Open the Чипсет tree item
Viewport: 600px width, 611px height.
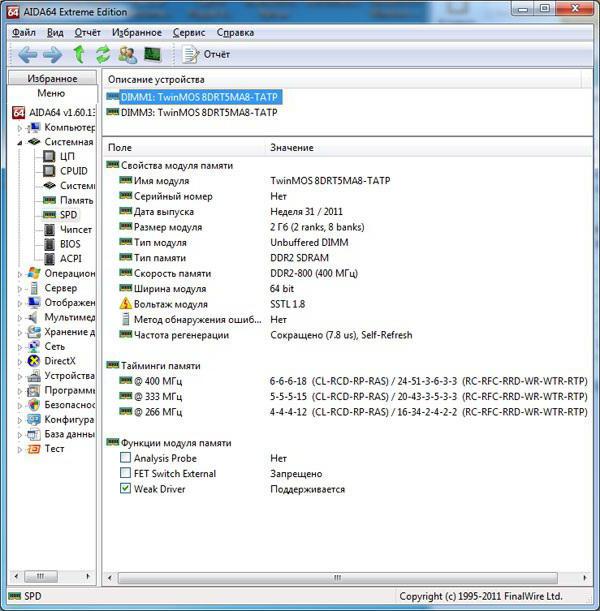coord(67,230)
